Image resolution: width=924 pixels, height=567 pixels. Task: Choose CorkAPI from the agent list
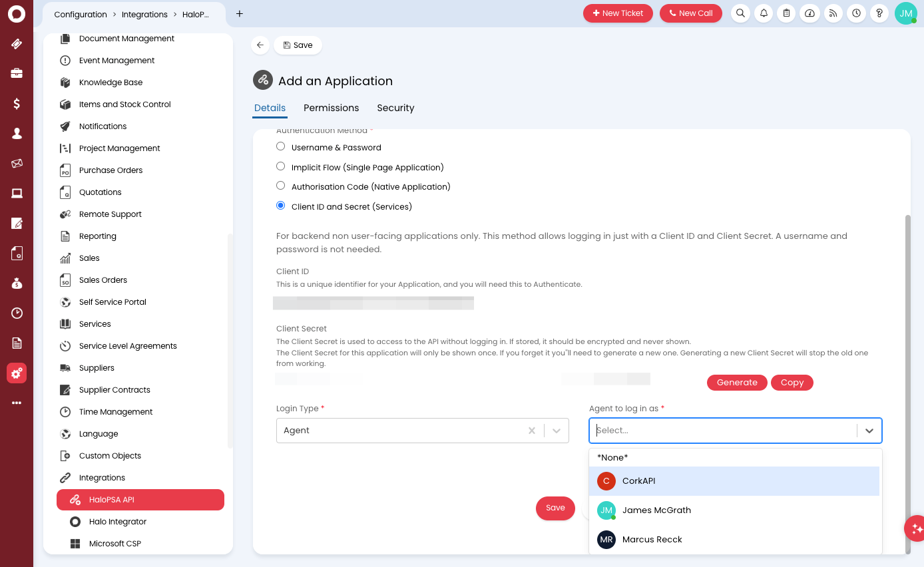[x=735, y=481]
